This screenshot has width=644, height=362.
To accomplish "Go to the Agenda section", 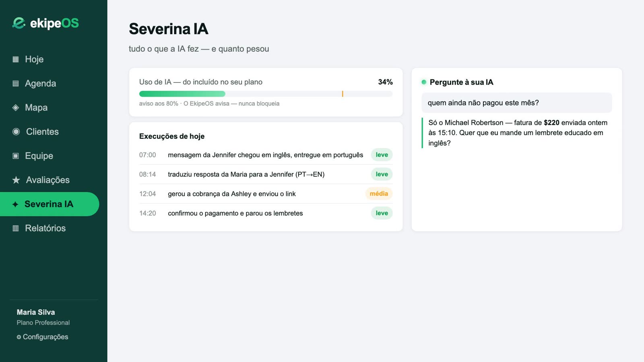I will pos(50,83).
